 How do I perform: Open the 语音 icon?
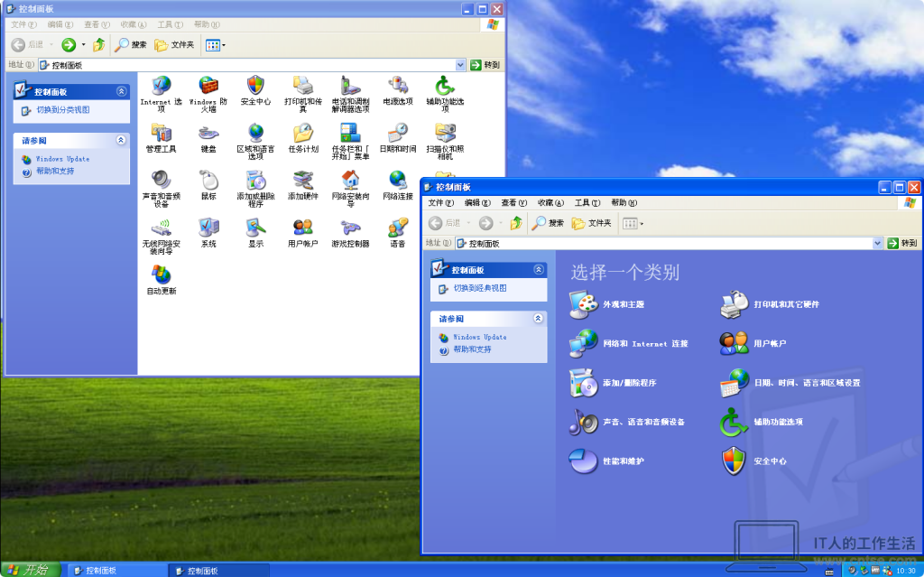(398, 232)
